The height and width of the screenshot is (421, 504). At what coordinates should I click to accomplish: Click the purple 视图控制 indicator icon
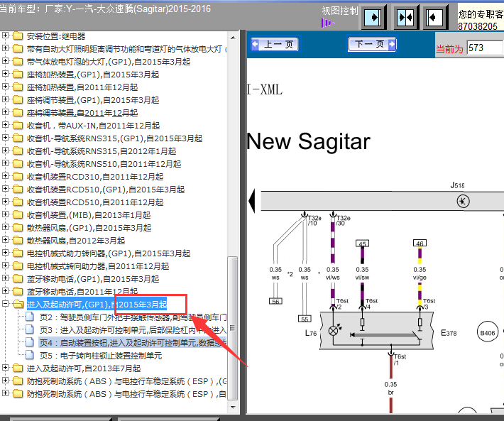pos(327,23)
